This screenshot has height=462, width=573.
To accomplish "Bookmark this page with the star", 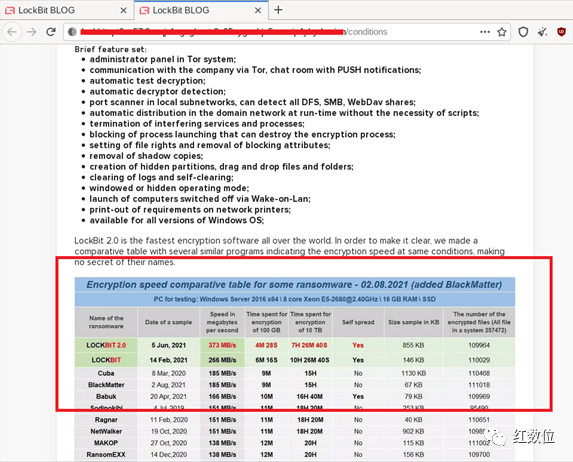I will (x=502, y=32).
